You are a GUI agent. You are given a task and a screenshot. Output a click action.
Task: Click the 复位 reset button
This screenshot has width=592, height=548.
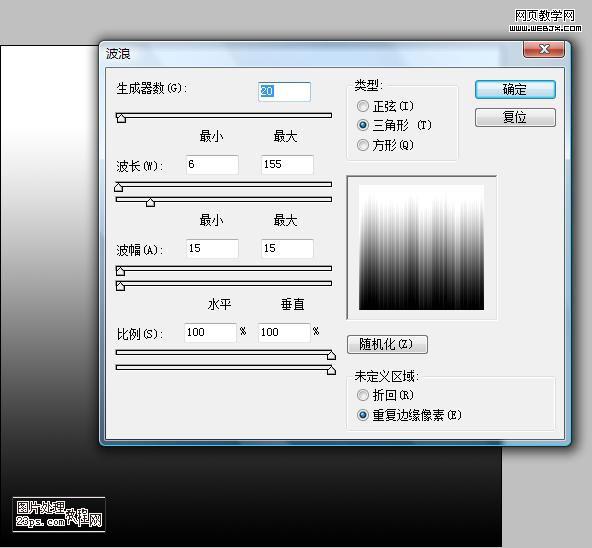click(515, 117)
